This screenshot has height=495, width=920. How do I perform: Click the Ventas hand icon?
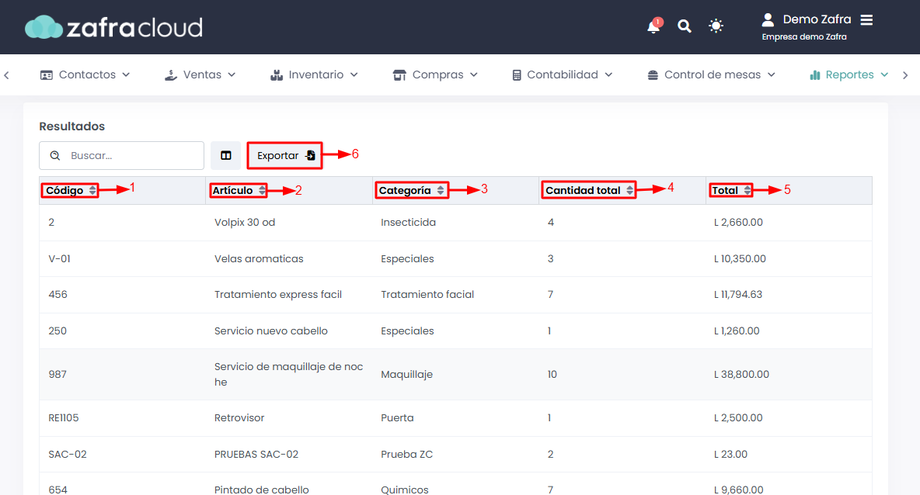[171, 75]
